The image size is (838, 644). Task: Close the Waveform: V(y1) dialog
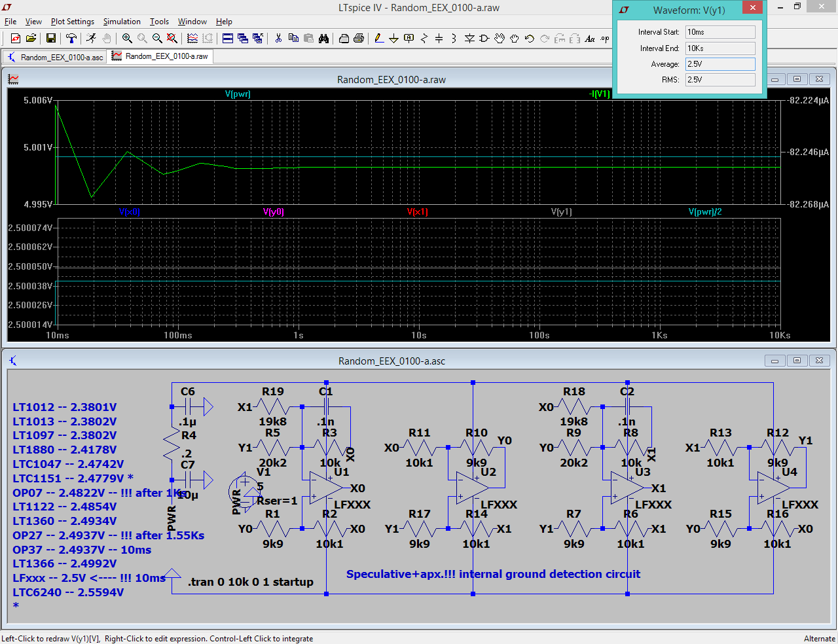point(752,8)
